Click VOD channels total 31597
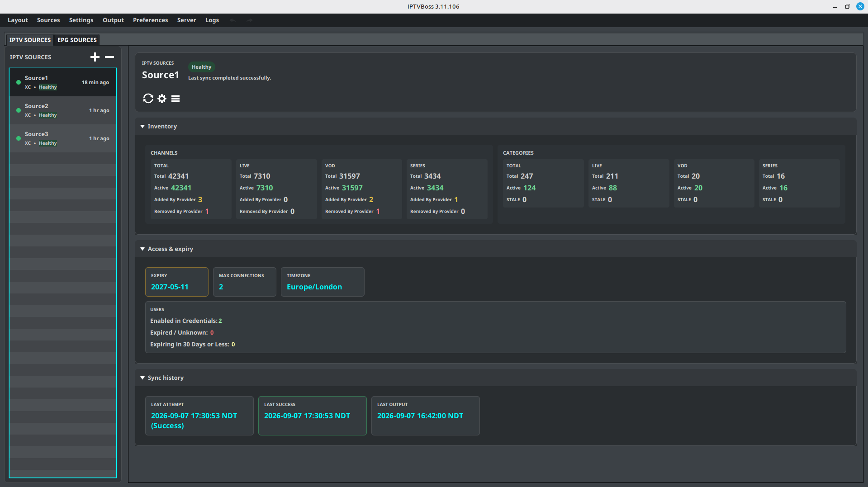This screenshot has width=868, height=487. point(350,176)
